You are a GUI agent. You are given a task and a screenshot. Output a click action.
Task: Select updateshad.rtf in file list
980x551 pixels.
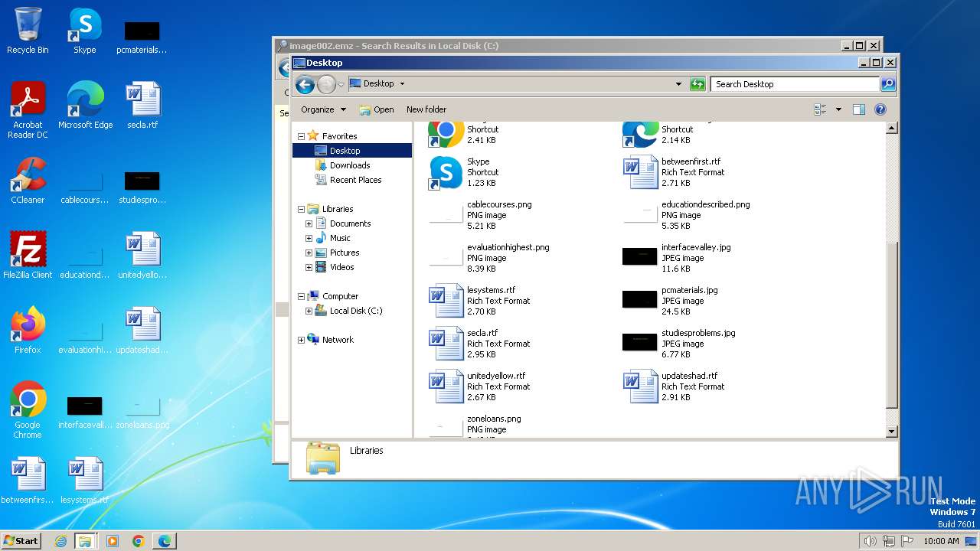[674, 386]
